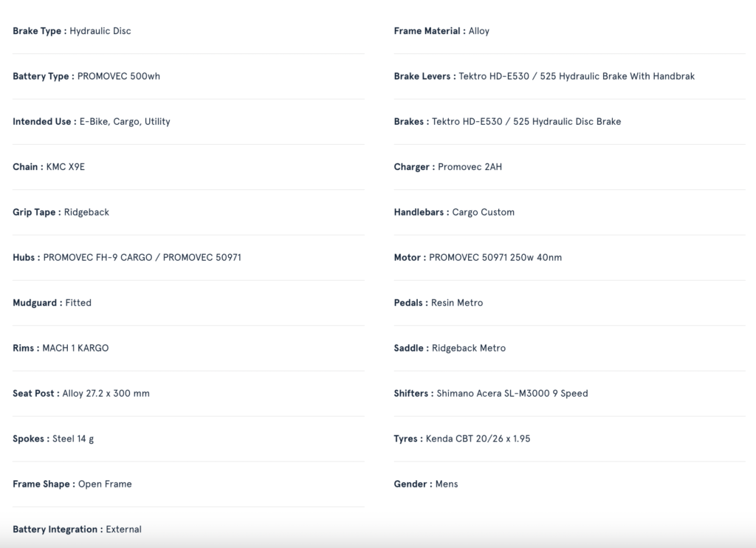This screenshot has height=548, width=756.
Task: Click the Mudguard Fitted specification
Action: click(x=52, y=303)
